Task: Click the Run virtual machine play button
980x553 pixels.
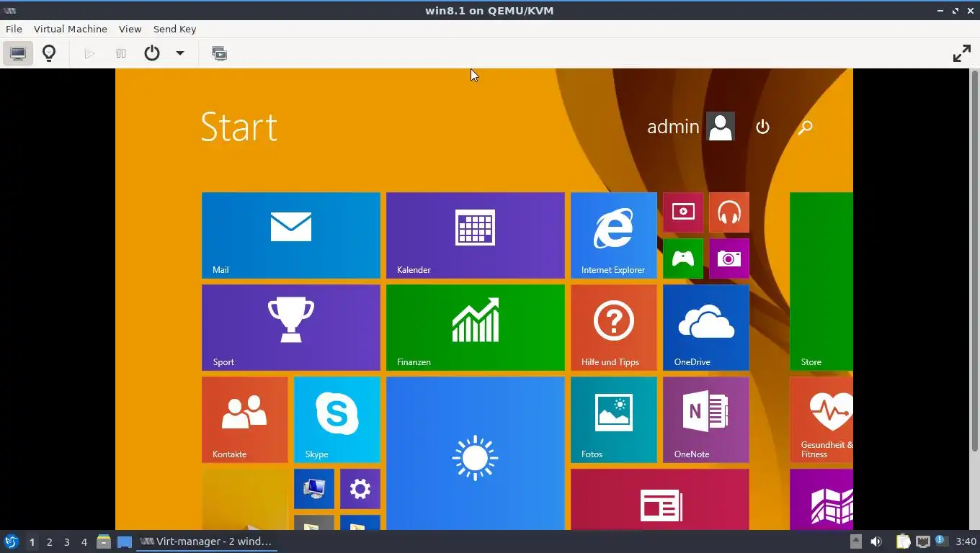Action: point(89,53)
